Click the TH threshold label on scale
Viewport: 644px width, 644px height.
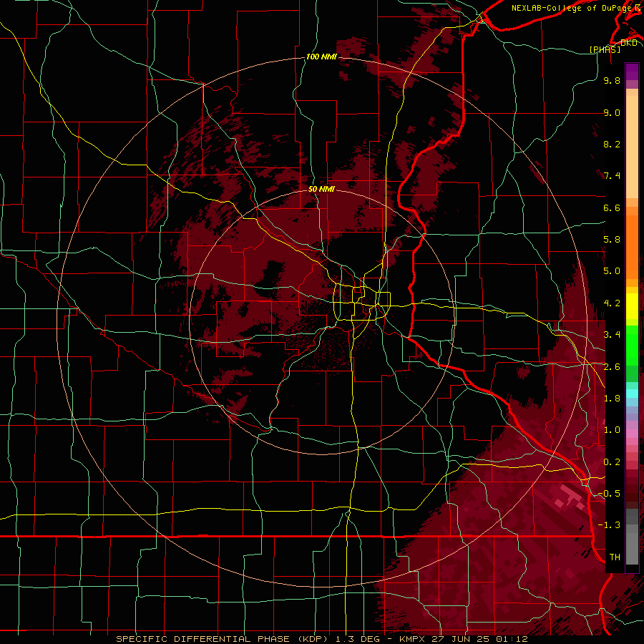(615, 557)
